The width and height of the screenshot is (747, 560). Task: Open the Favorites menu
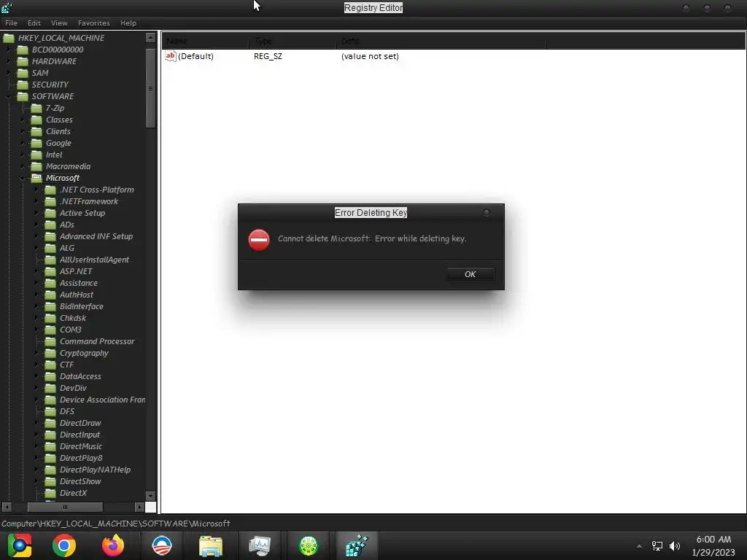click(94, 23)
